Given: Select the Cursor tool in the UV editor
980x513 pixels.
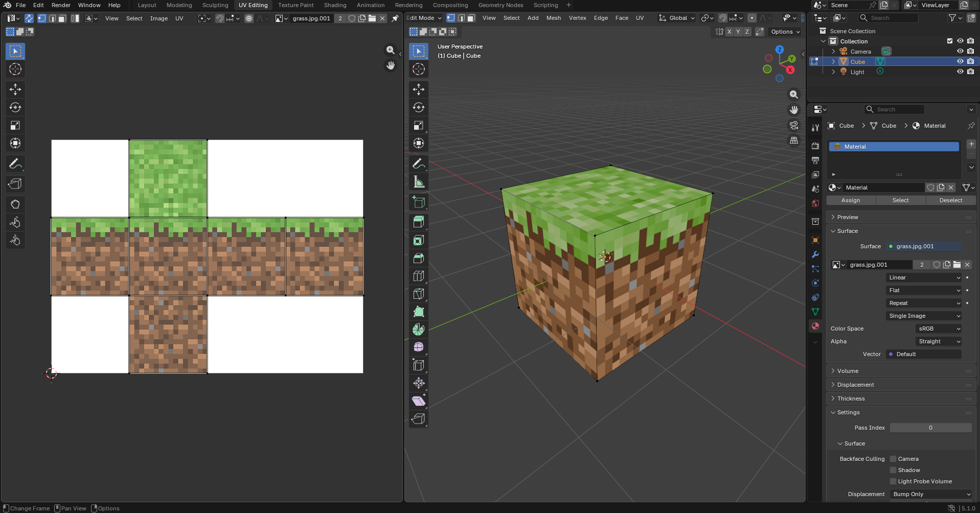Looking at the screenshot, I should [15, 69].
